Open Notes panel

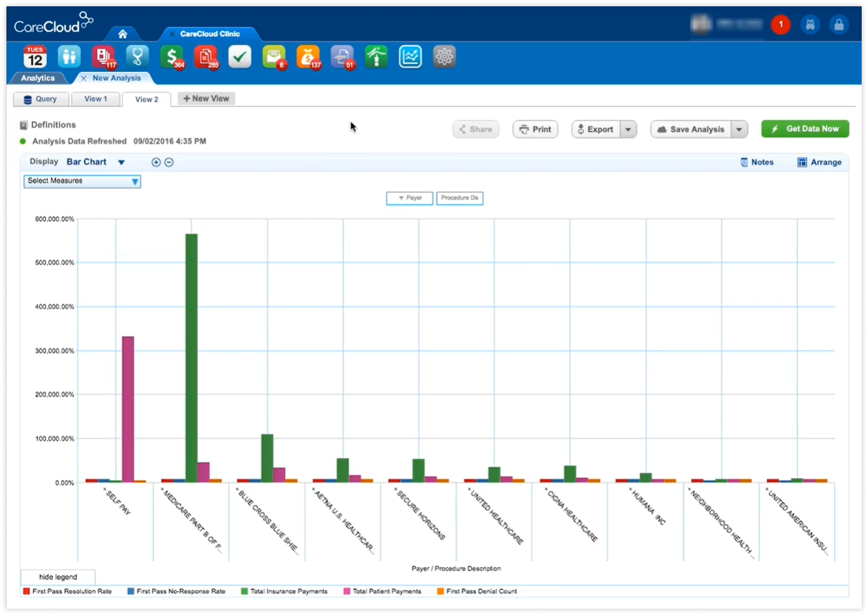pyautogui.click(x=757, y=162)
